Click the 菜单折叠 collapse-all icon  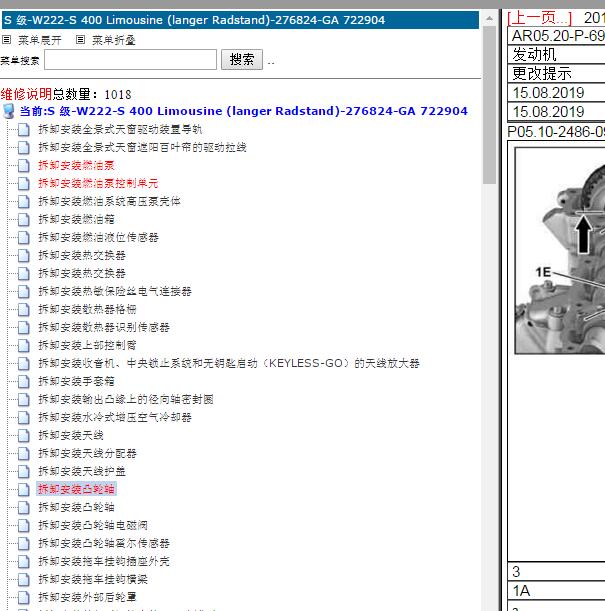pyautogui.click(x=80, y=40)
